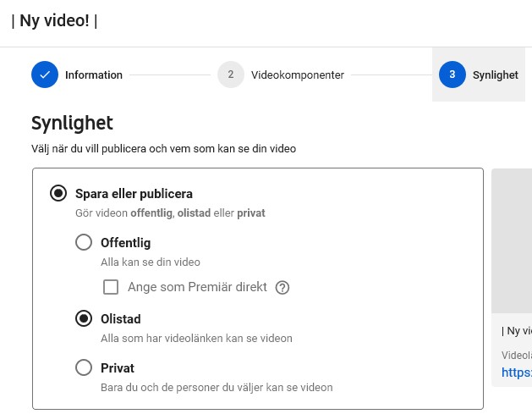The image size is (532, 414).
Task: Click the grey number 2 step circle
Action: [x=231, y=75]
